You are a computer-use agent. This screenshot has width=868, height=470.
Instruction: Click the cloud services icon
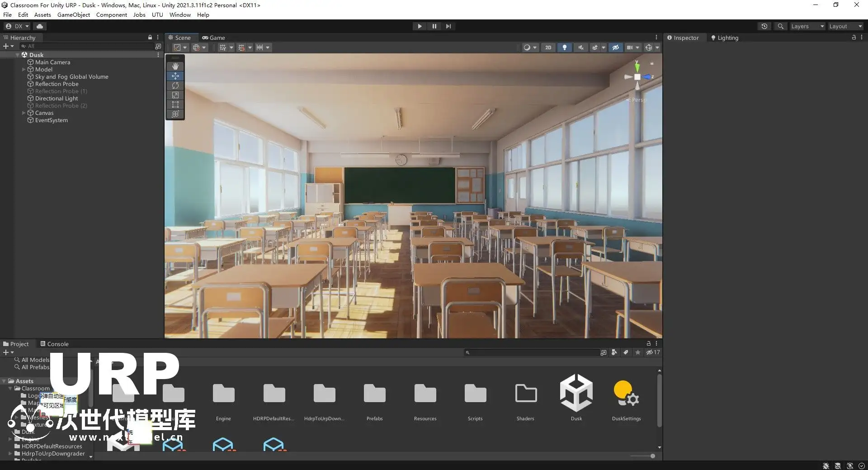click(40, 26)
